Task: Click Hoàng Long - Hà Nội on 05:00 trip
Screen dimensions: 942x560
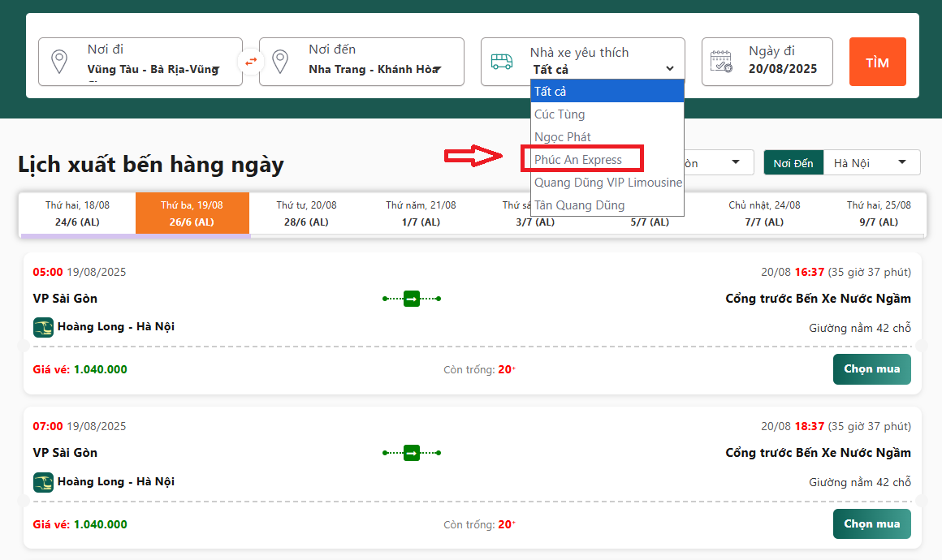Action: point(116,326)
